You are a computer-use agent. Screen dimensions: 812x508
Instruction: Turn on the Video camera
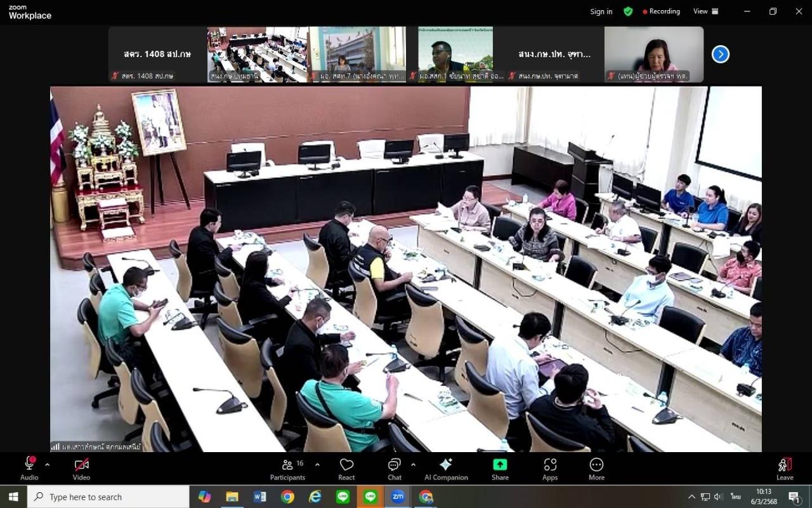click(x=81, y=469)
